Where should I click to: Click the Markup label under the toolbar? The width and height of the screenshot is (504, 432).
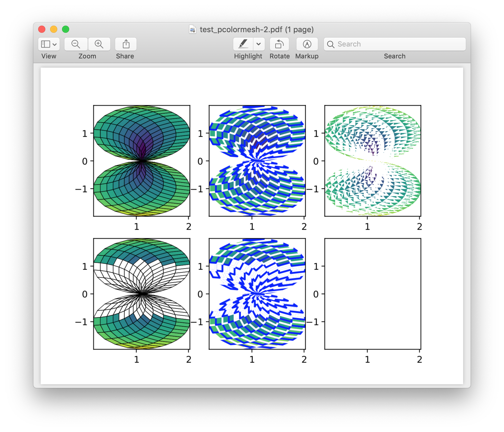click(x=307, y=56)
